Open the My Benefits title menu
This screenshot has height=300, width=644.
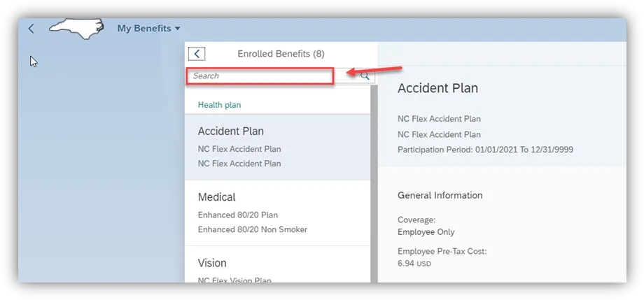click(x=148, y=29)
